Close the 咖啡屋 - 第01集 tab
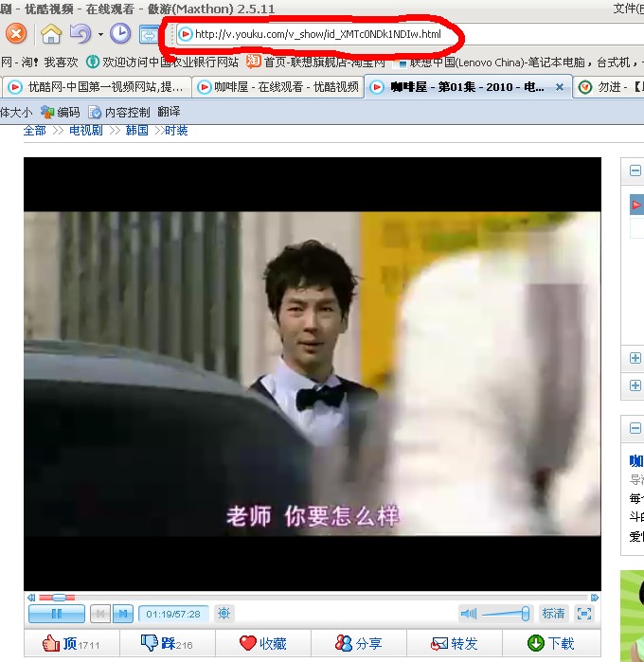Screen dimensions: 644x662 [560, 87]
